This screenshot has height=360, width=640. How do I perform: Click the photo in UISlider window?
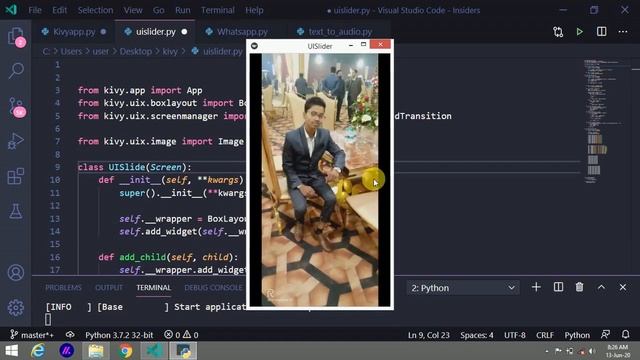point(320,180)
